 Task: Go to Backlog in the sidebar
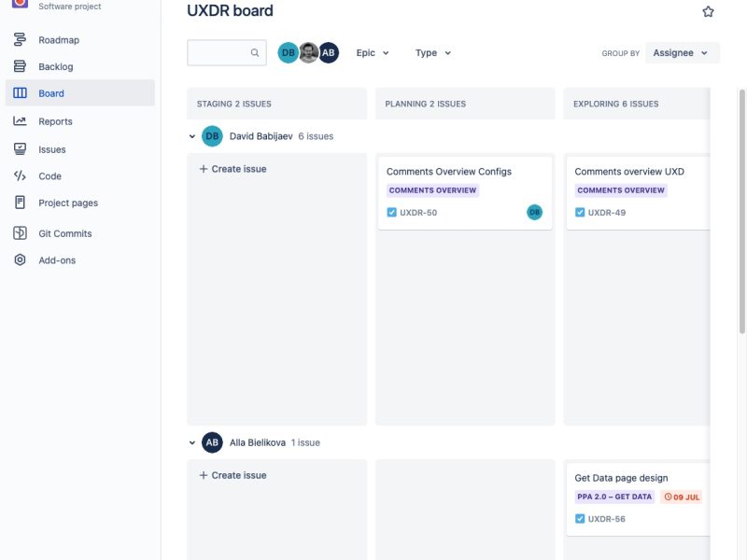(55, 67)
